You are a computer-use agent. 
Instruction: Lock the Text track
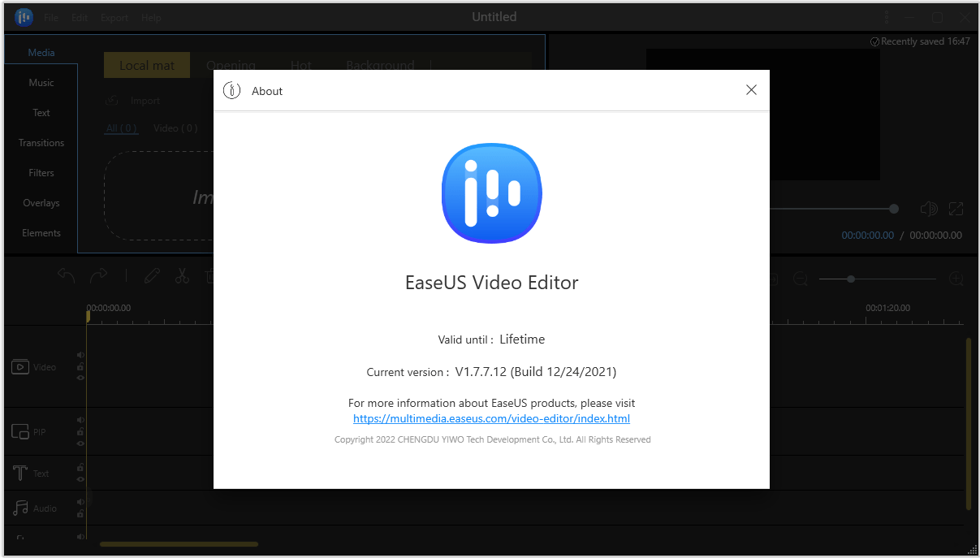(80, 468)
